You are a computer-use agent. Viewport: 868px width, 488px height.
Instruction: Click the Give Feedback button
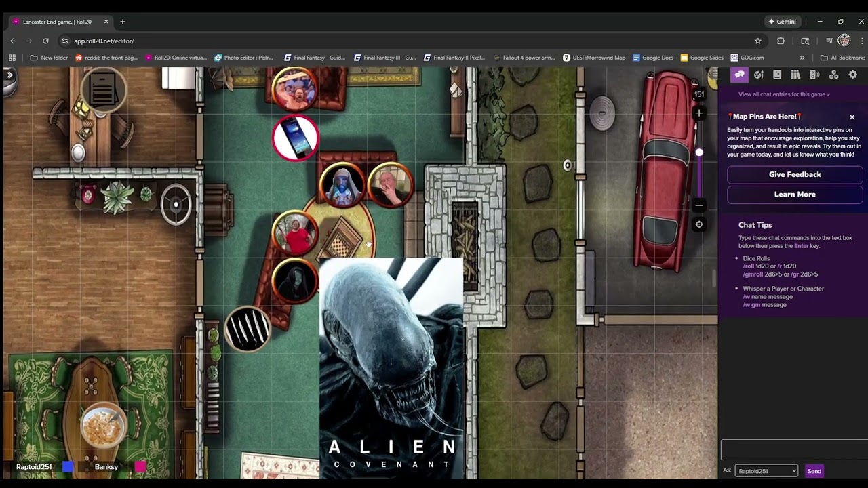(x=795, y=175)
